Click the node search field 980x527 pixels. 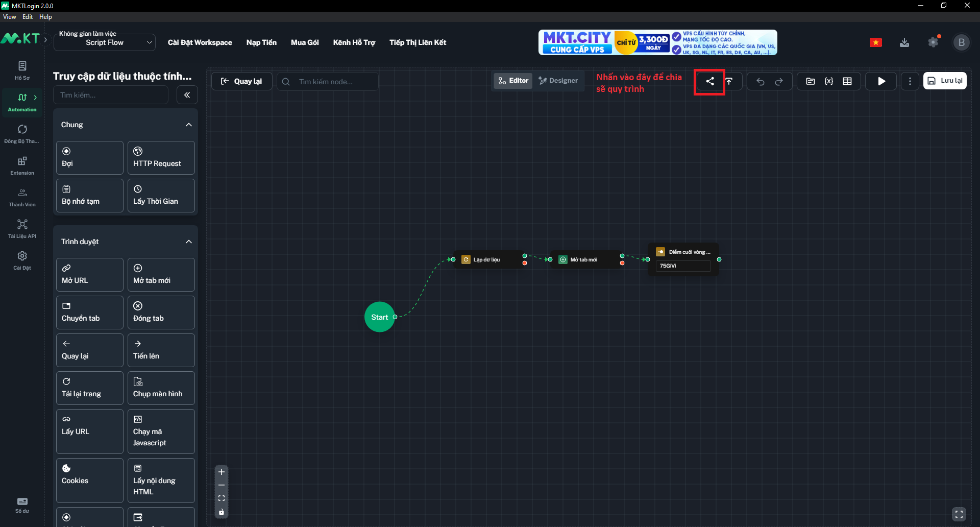point(327,81)
